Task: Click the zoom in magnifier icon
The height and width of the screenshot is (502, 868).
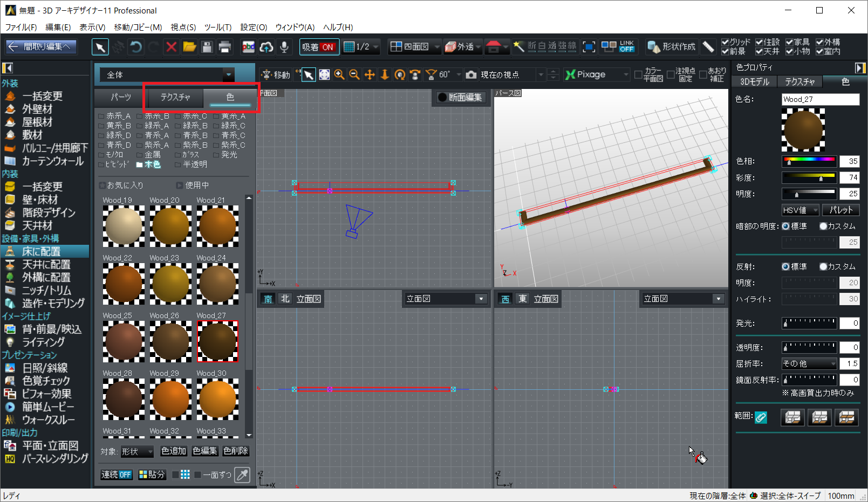Action: [x=339, y=74]
